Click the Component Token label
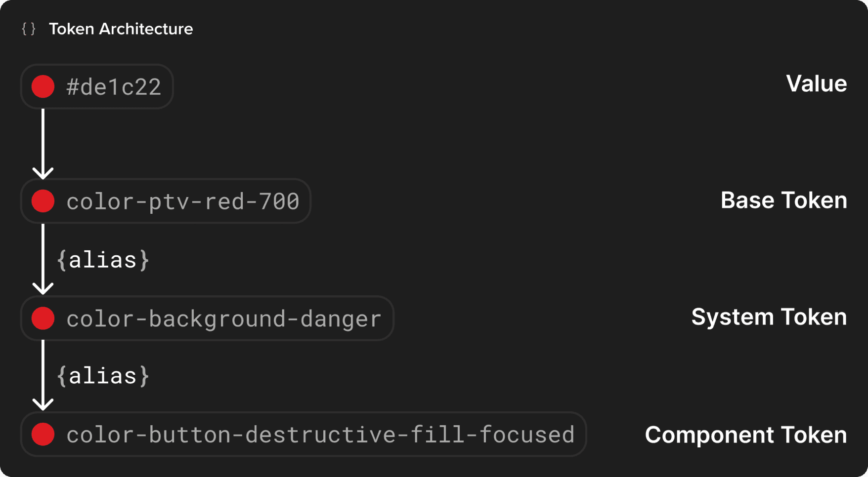This screenshot has width=868, height=477. pyautogui.click(x=745, y=435)
